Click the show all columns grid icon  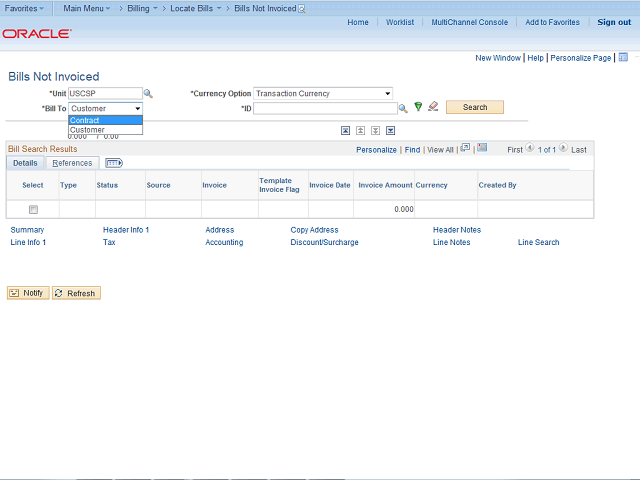[x=113, y=163]
